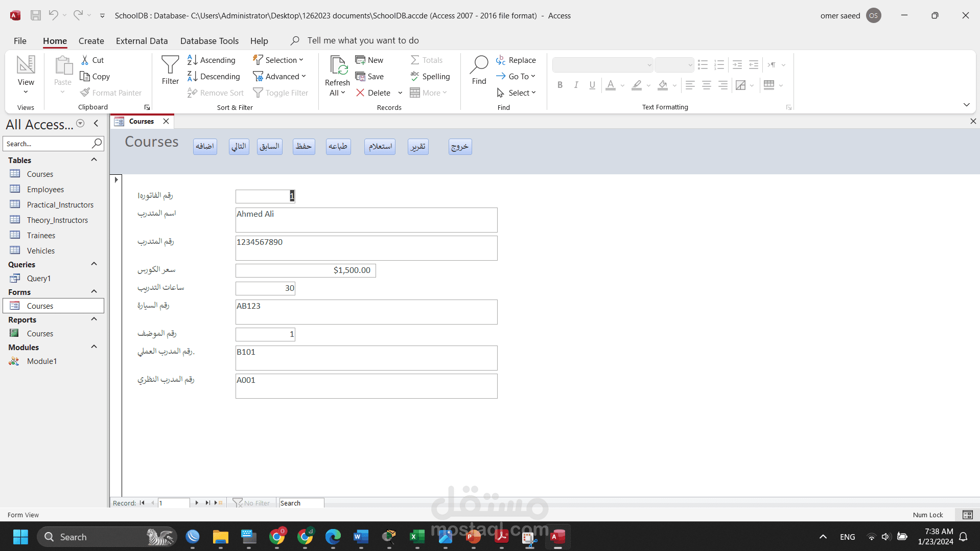The height and width of the screenshot is (551, 980).
Task: Click the Format Painter icon
Action: tap(85, 93)
